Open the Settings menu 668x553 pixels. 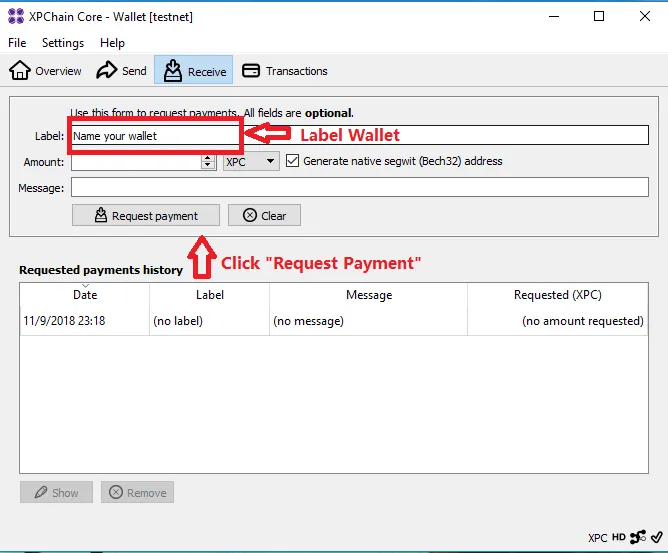pos(63,43)
